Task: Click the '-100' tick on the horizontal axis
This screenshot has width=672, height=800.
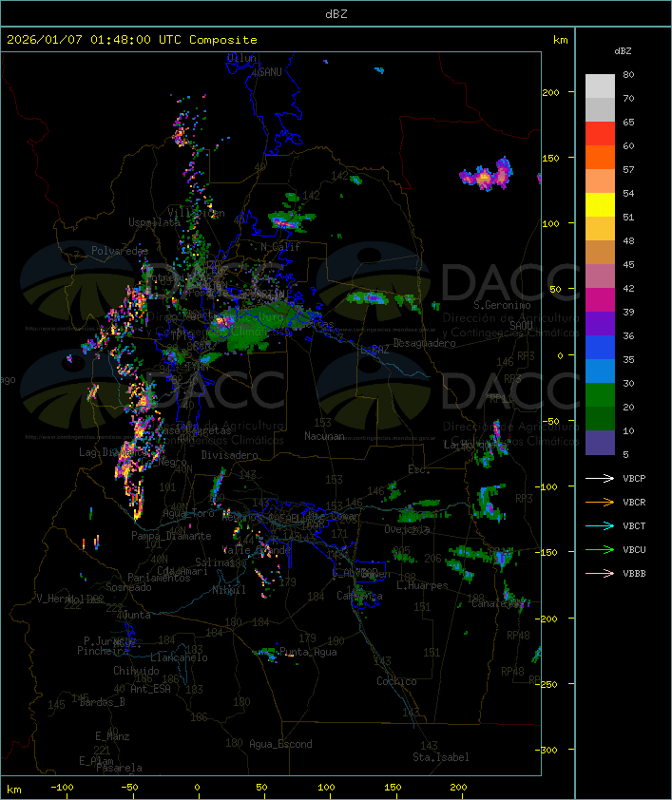Action: click(62, 788)
